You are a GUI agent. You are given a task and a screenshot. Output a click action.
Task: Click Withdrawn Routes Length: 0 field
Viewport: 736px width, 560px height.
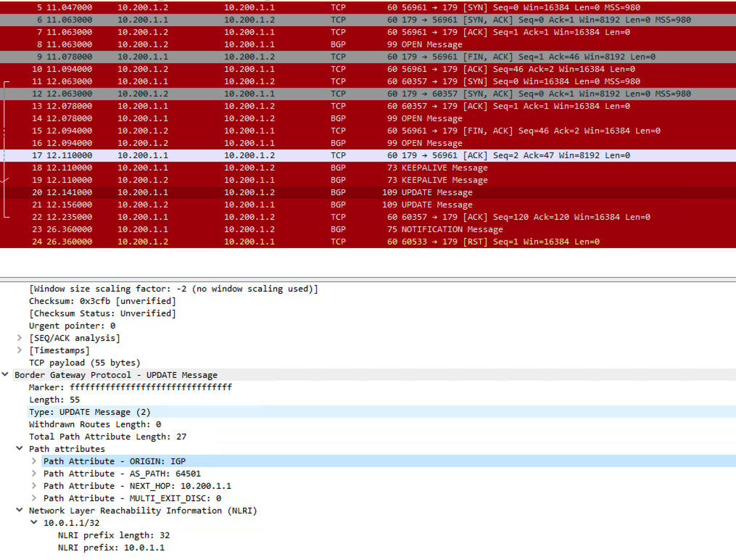tap(95, 424)
